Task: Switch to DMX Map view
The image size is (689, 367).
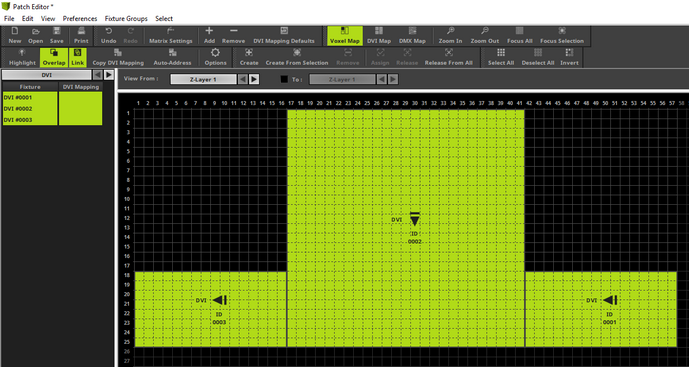Action: (x=412, y=36)
